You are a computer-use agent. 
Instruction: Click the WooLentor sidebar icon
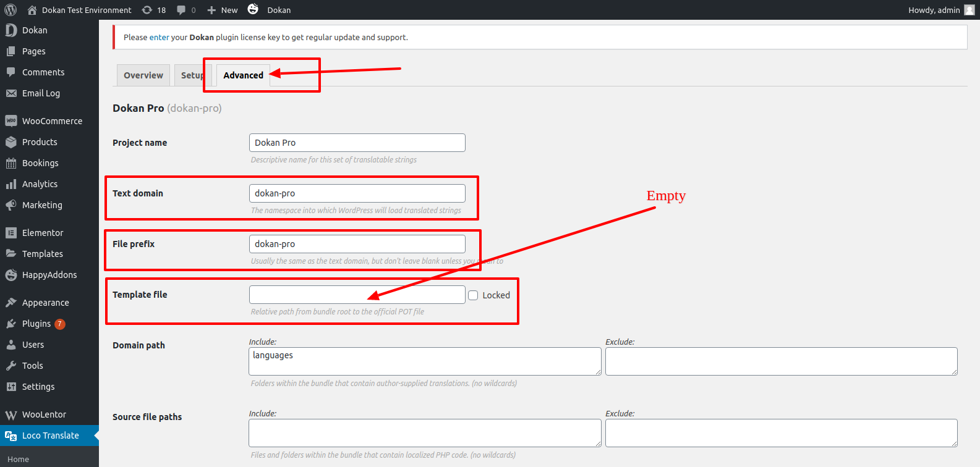click(11, 414)
